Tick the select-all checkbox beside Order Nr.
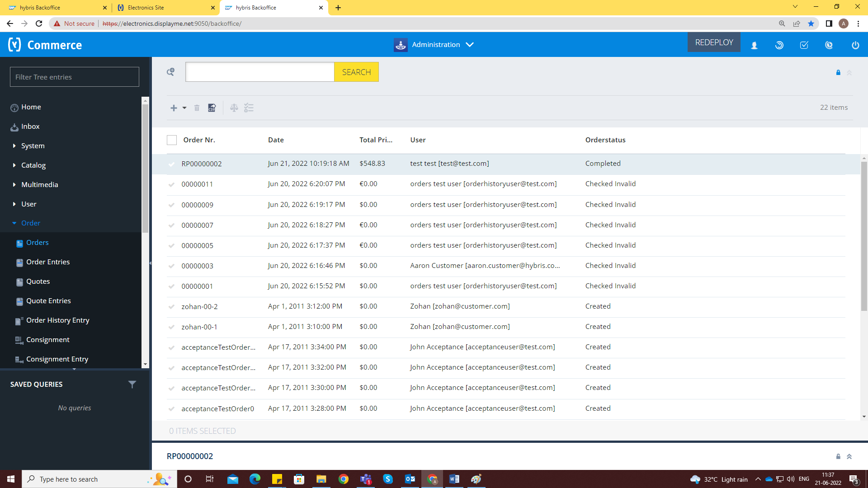This screenshot has width=868, height=488. (172, 140)
